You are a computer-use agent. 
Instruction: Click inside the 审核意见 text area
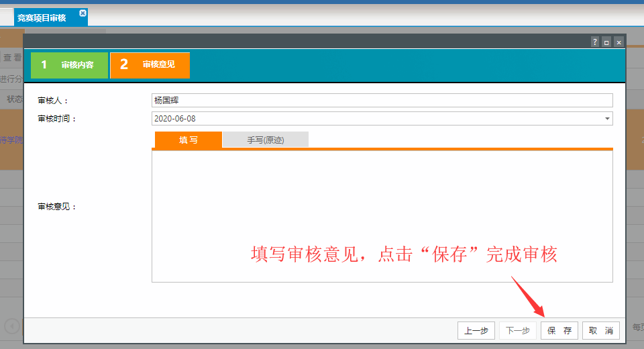[382, 215]
